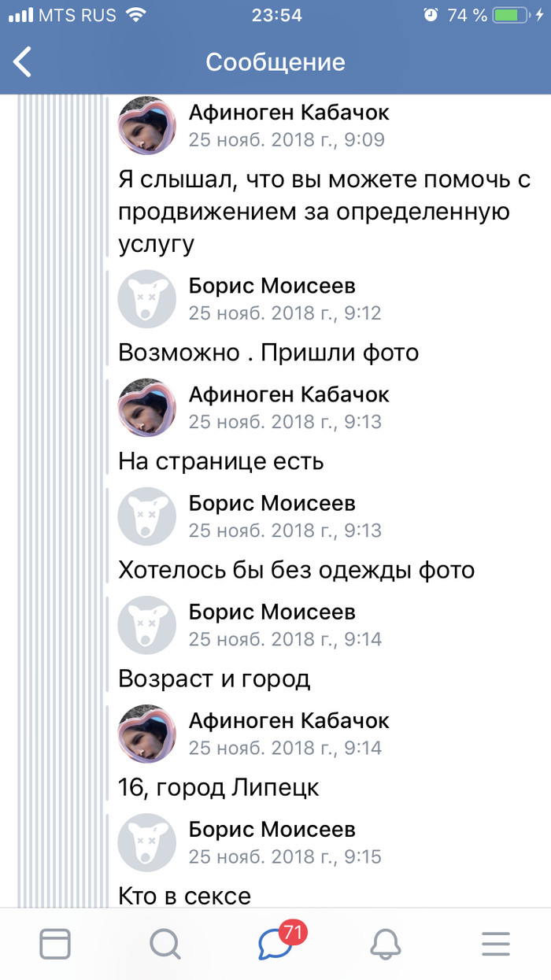This screenshot has width=551, height=980.
Task: Tap Борис Моисеев dog avatar at 9:12
Action: [x=146, y=299]
